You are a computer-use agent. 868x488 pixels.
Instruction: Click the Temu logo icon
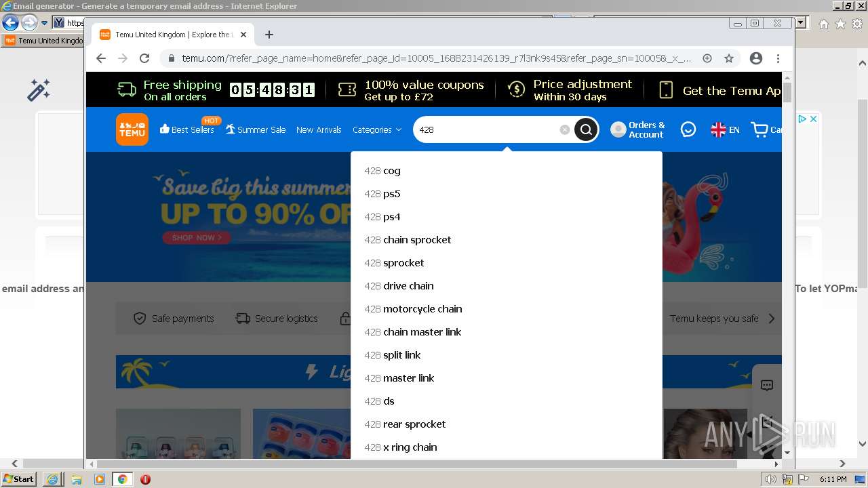(132, 129)
